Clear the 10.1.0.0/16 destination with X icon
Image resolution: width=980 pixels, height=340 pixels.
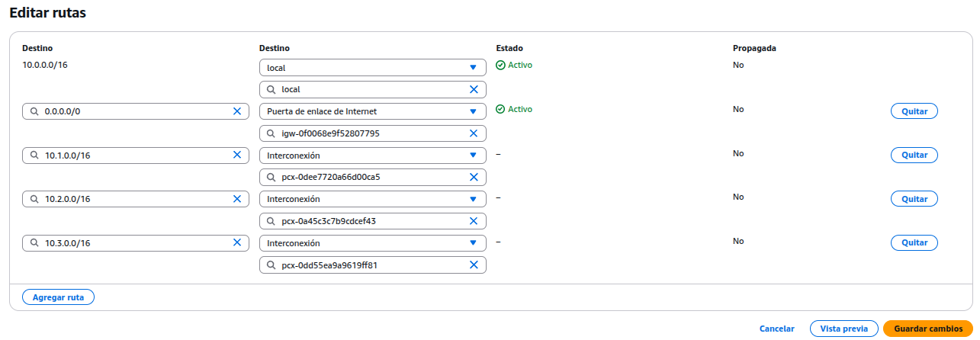click(x=236, y=156)
